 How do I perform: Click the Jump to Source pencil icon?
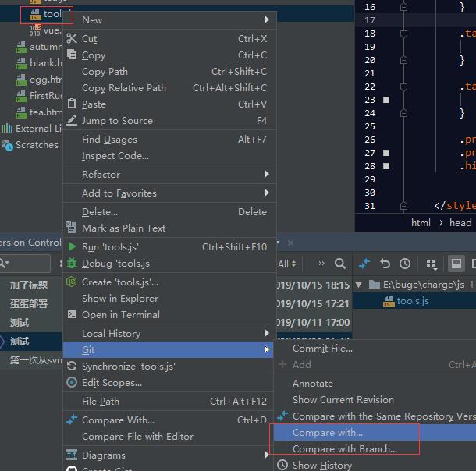[x=72, y=120]
